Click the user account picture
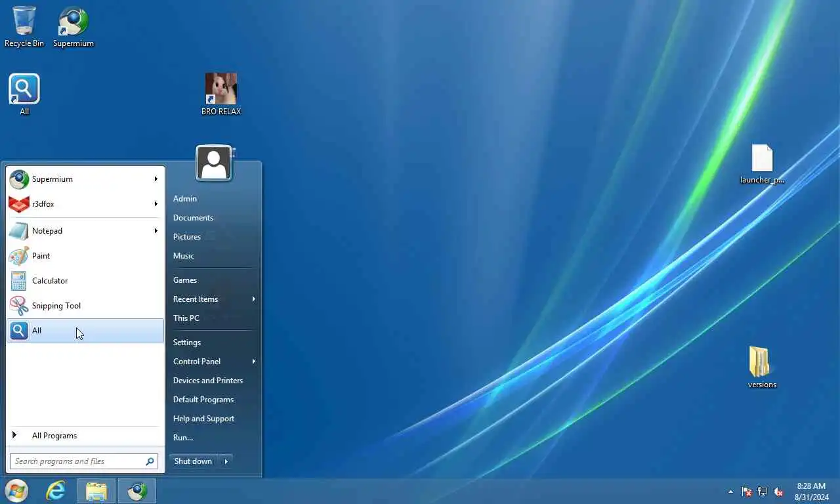Screen dimensions: 840x504 [x=214, y=163]
